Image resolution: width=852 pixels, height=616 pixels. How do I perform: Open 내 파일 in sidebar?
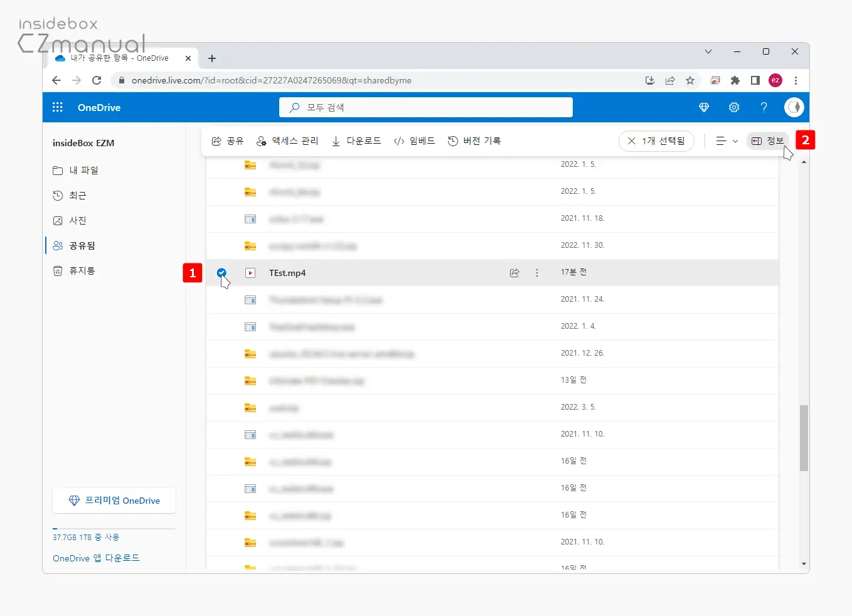(x=83, y=170)
